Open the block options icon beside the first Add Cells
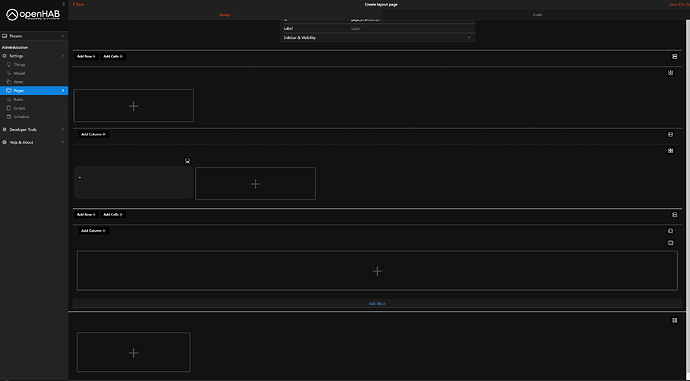This screenshot has width=690, height=381. [x=675, y=56]
